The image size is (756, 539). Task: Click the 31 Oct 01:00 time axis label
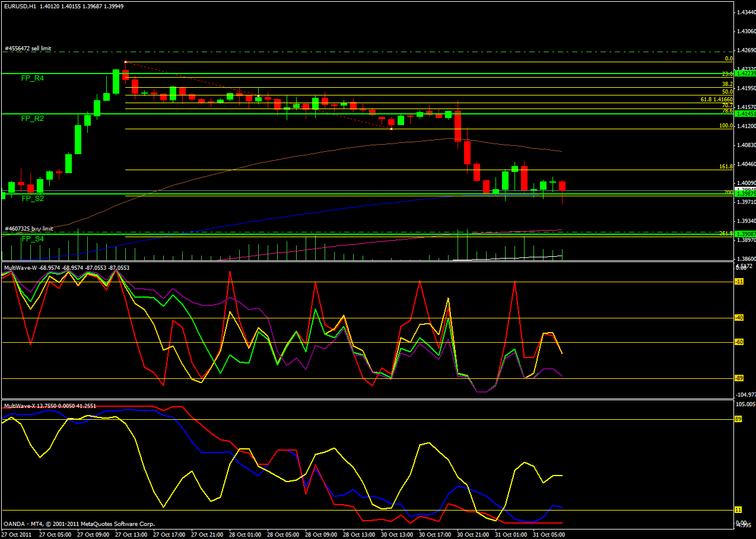coord(512,534)
